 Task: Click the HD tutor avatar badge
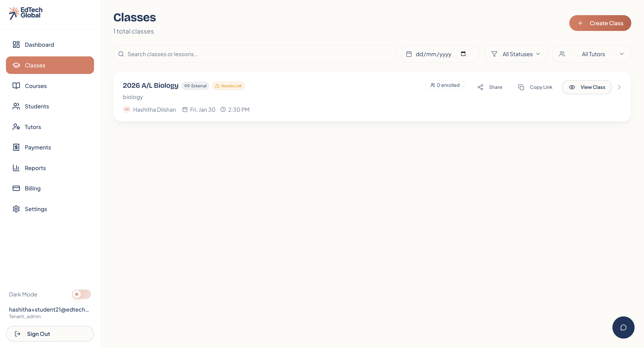pos(127,109)
